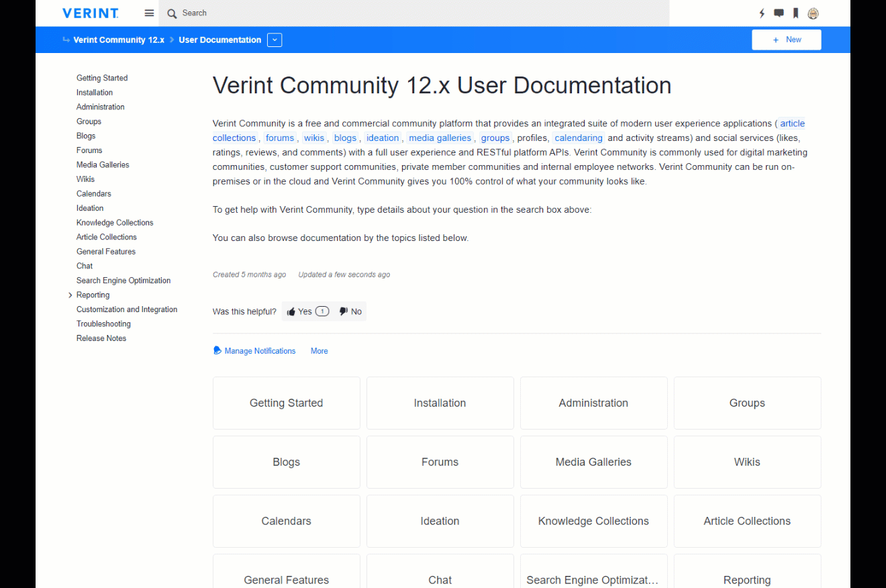886x588 pixels.
Task: Open the Groups tile
Action: pos(748,403)
